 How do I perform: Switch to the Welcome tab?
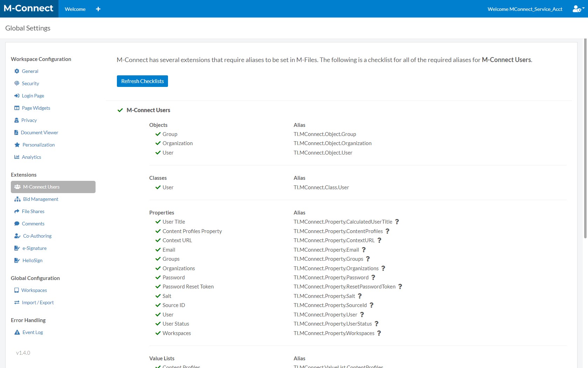pos(75,9)
